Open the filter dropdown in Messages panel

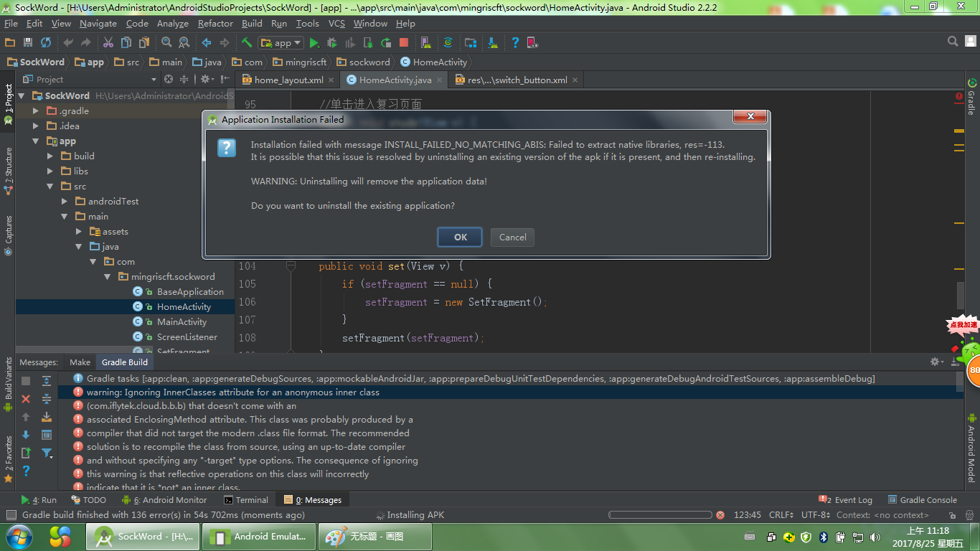[47, 453]
